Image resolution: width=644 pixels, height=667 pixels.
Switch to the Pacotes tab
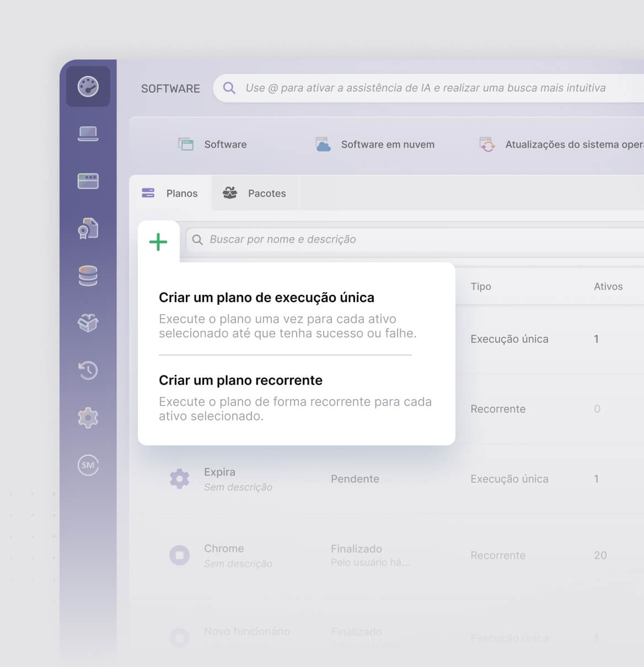tap(255, 193)
